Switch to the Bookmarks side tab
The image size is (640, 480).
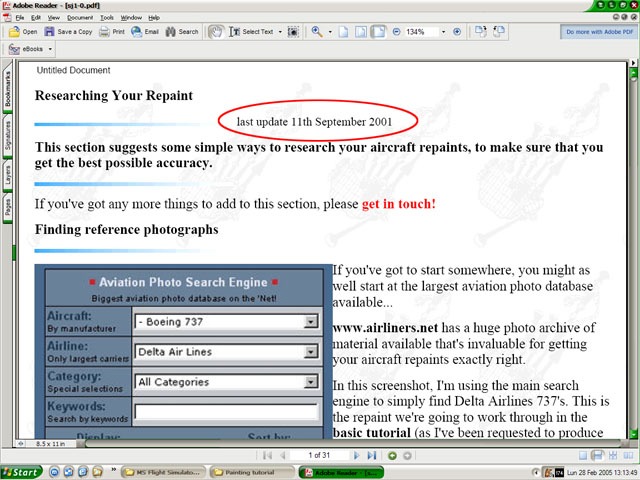point(8,89)
